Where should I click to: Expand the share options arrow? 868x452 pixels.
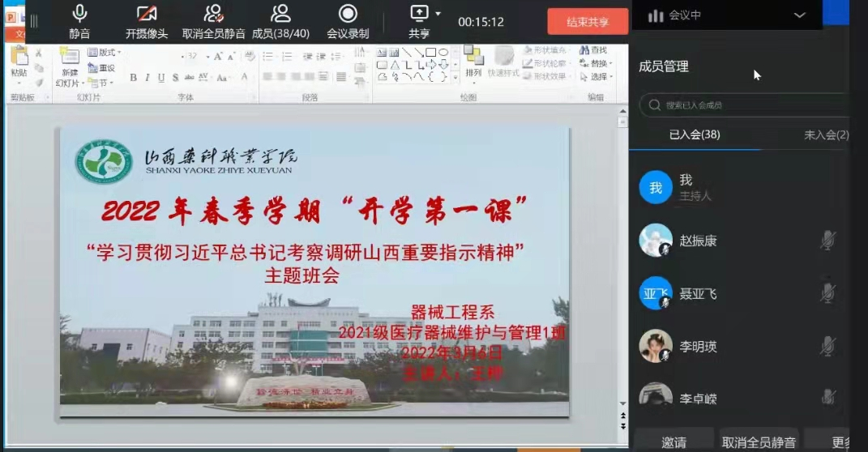click(x=438, y=14)
